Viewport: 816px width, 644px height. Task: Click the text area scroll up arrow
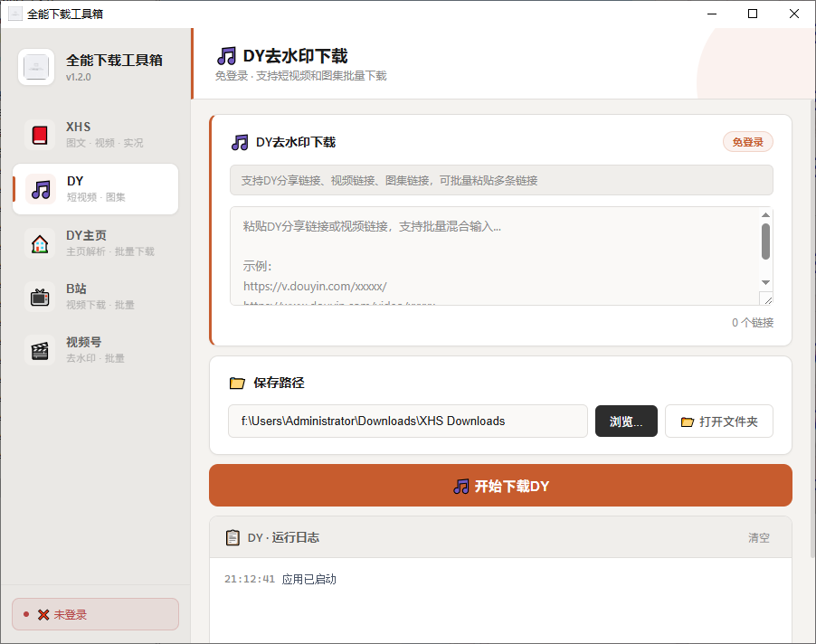tap(765, 215)
